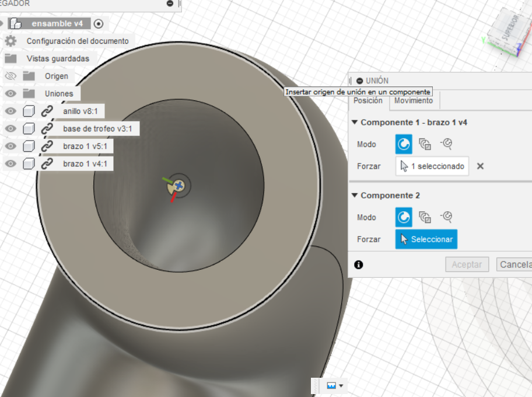Select simple mode for Componente 2

[404, 217]
